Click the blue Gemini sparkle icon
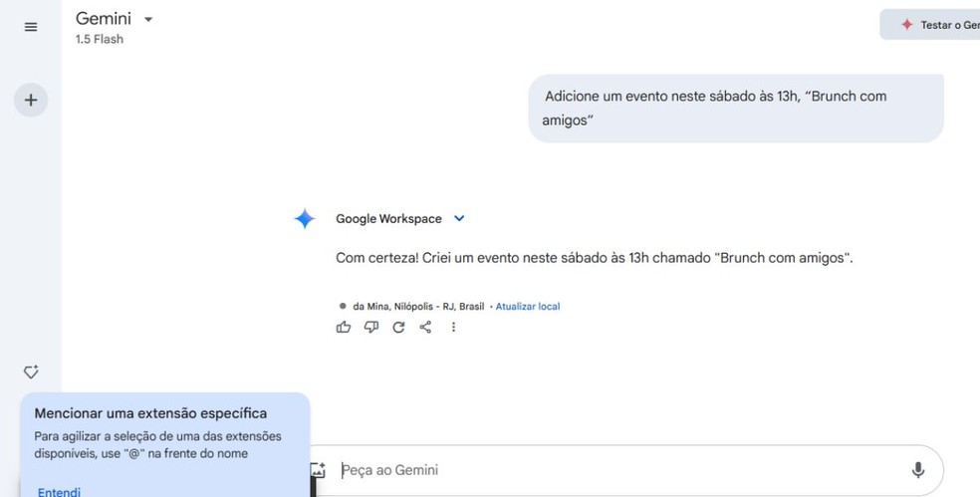This screenshot has width=980, height=497. [x=305, y=219]
